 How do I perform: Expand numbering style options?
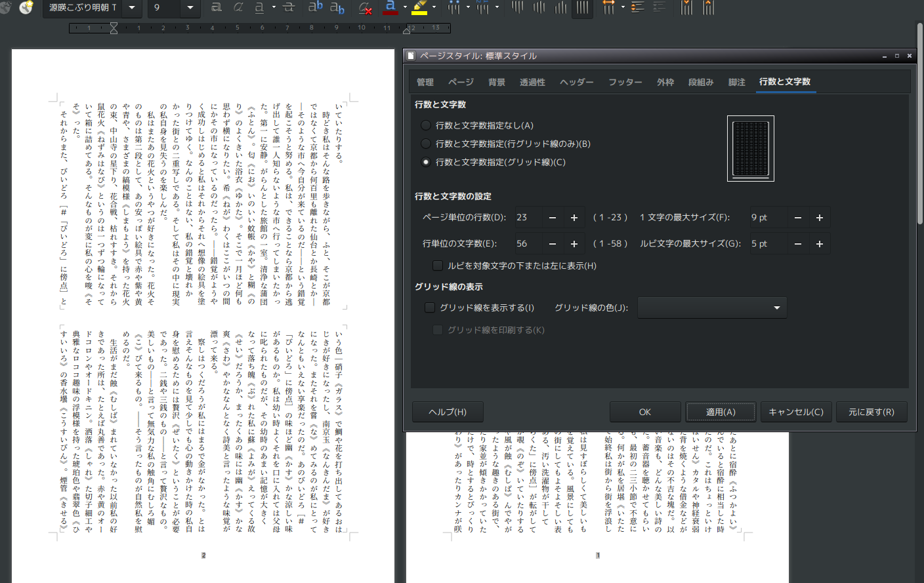[497, 7]
